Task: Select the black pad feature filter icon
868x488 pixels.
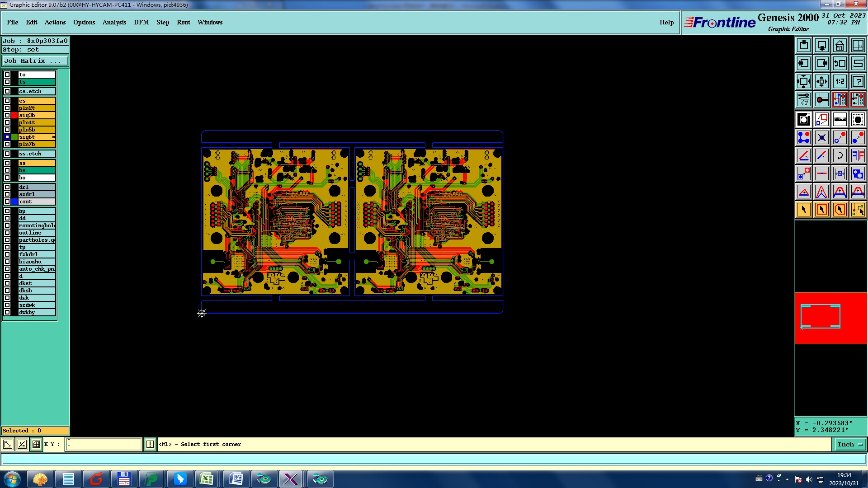Action: [x=858, y=119]
